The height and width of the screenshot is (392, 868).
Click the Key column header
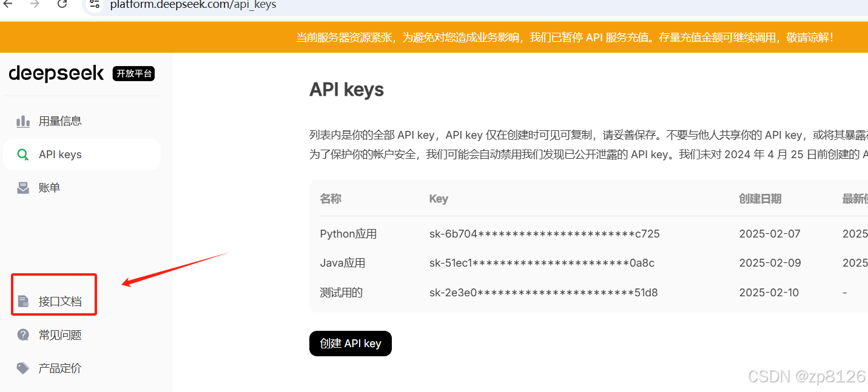(439, 199)
